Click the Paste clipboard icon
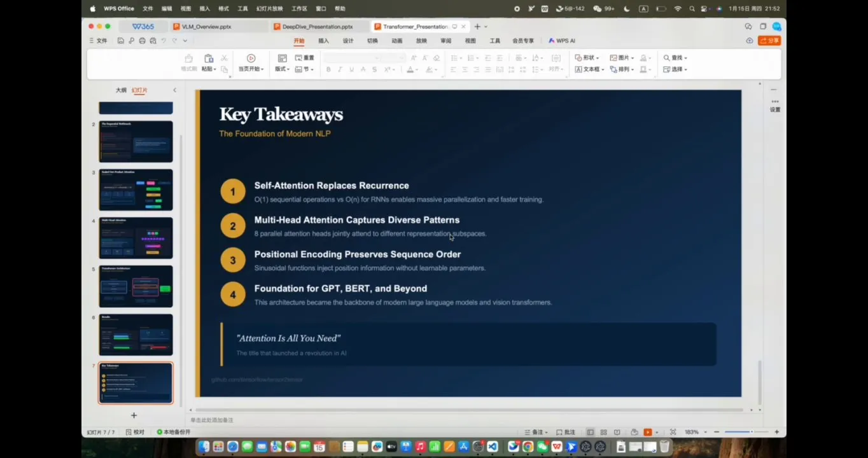Image resolution: width=868 pixels, height=458 pixels. [208, 59]
